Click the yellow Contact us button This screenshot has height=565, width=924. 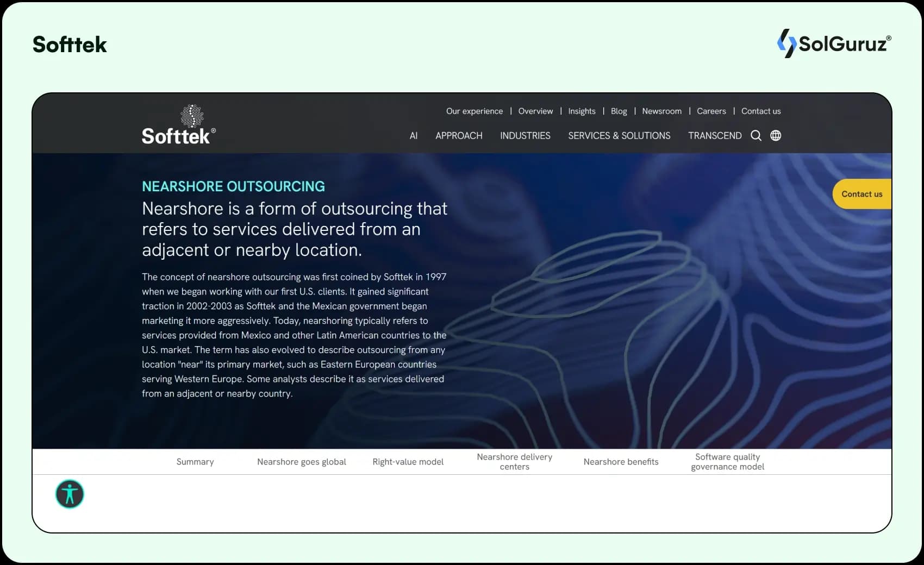click(862, 194)
